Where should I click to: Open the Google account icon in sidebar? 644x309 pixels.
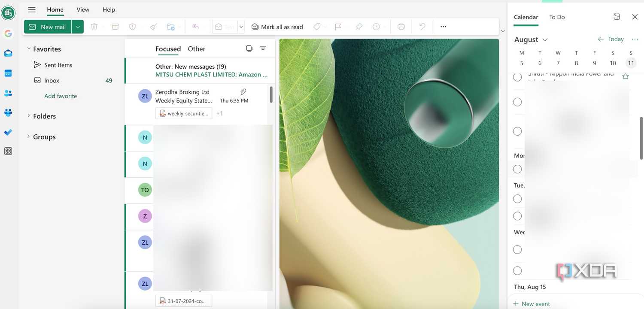pos(8,33)
